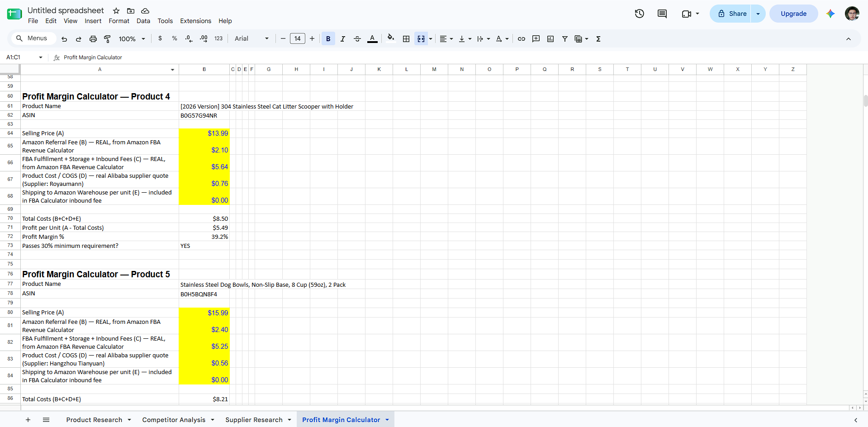
Task: Add a new sheet with plus button
Action: [28, 420]
